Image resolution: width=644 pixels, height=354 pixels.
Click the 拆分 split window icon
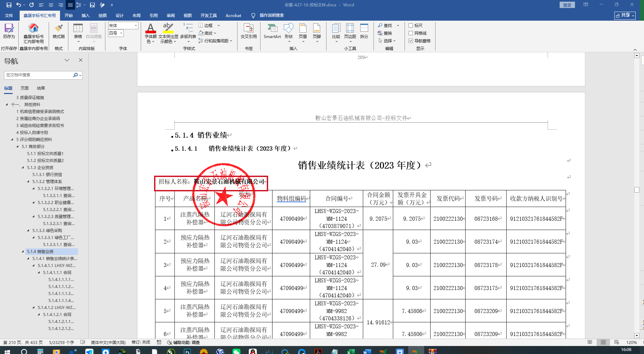point(364,31)
